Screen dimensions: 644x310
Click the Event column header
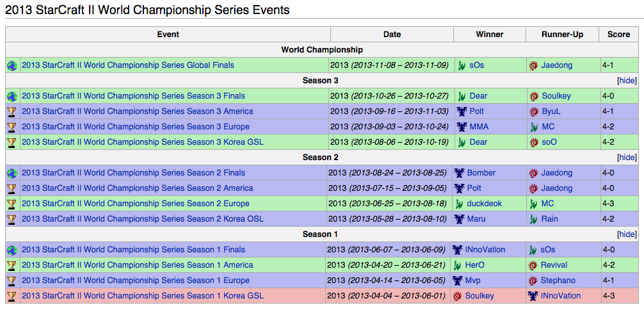tap(168, 35)
